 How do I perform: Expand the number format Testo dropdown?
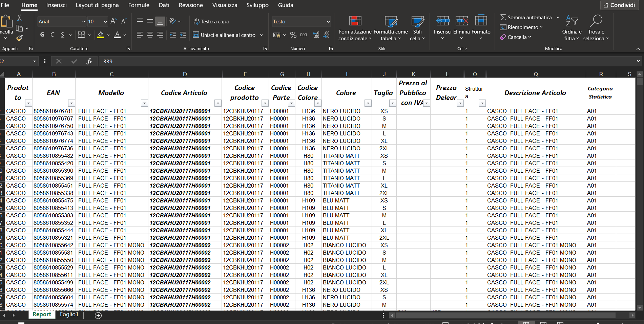328,22
